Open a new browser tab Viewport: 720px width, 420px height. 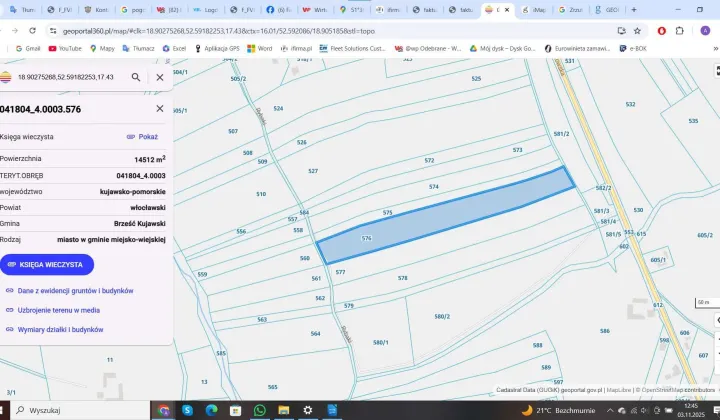(633, 10)
